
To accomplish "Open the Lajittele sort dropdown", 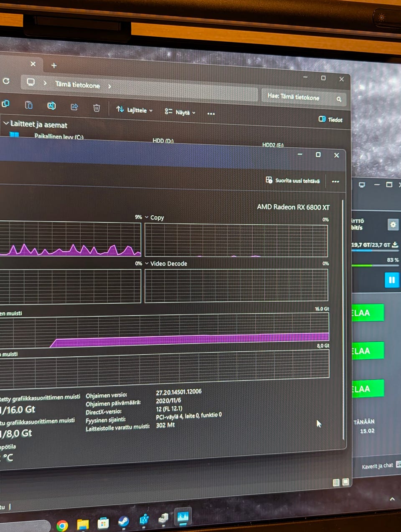I will [134, 110].
